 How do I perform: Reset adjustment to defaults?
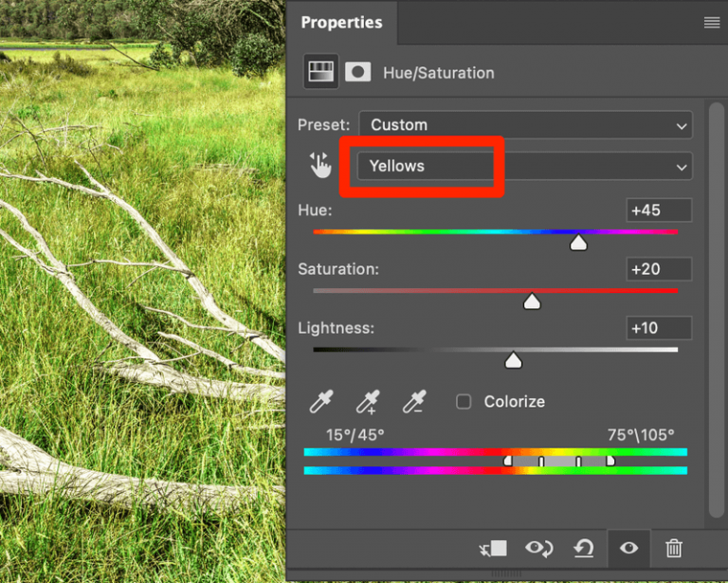pos(584,548)
